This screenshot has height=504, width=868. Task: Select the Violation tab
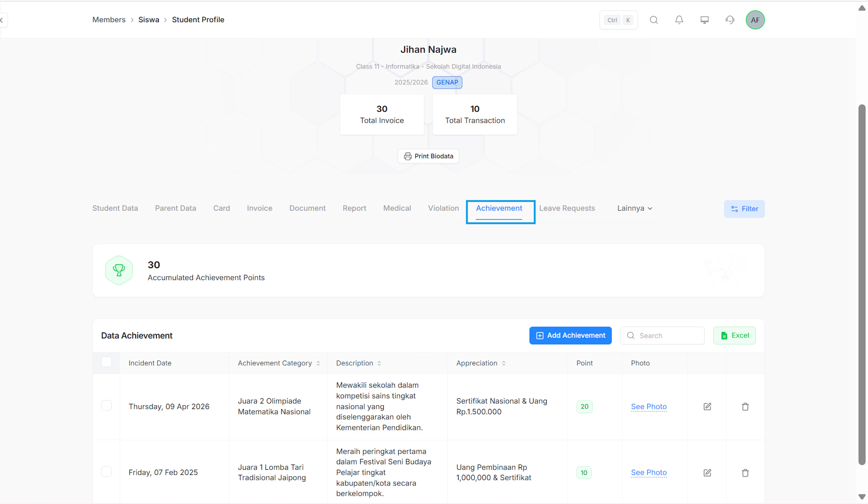pos(443,208)
